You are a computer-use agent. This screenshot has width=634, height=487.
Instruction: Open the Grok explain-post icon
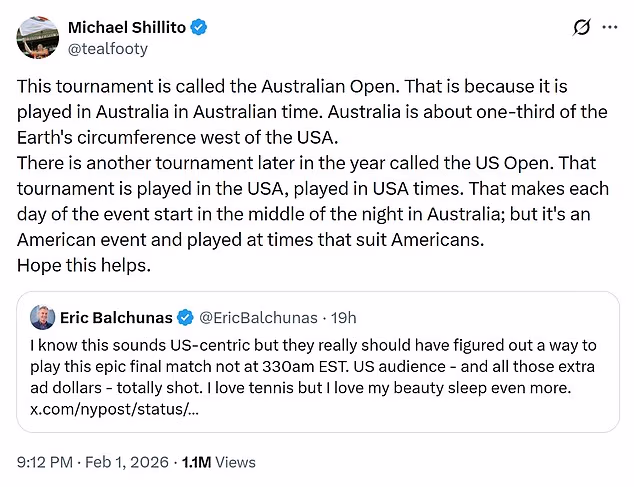[581, 28]
